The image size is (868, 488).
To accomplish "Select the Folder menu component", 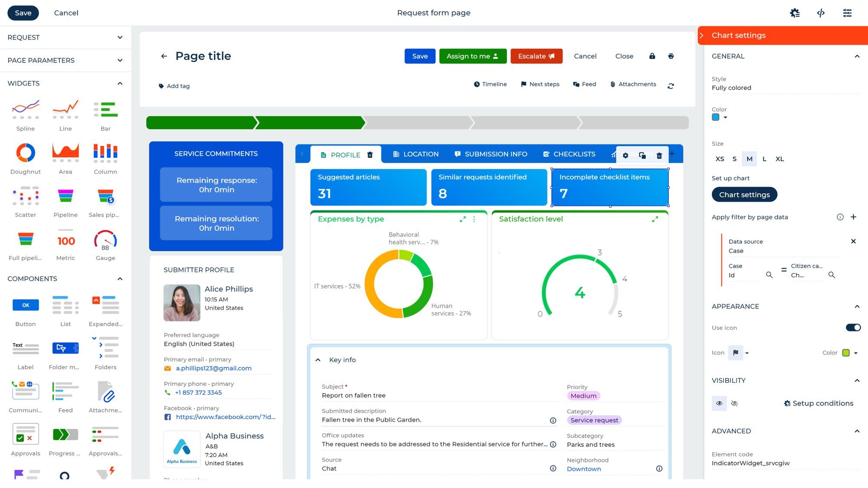I will click(x=66, y=354).
